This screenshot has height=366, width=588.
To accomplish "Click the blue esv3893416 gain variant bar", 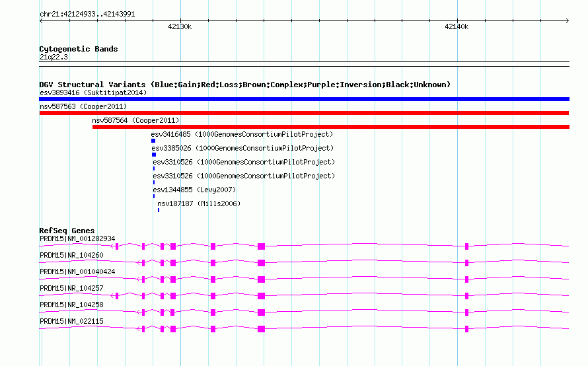I will (x=304, y=99).
